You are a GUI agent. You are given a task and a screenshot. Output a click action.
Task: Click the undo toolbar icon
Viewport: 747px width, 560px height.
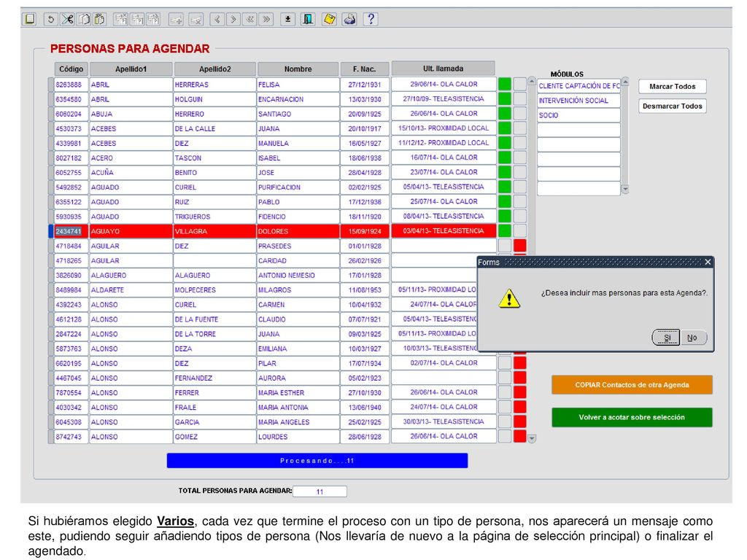(50, 19)
